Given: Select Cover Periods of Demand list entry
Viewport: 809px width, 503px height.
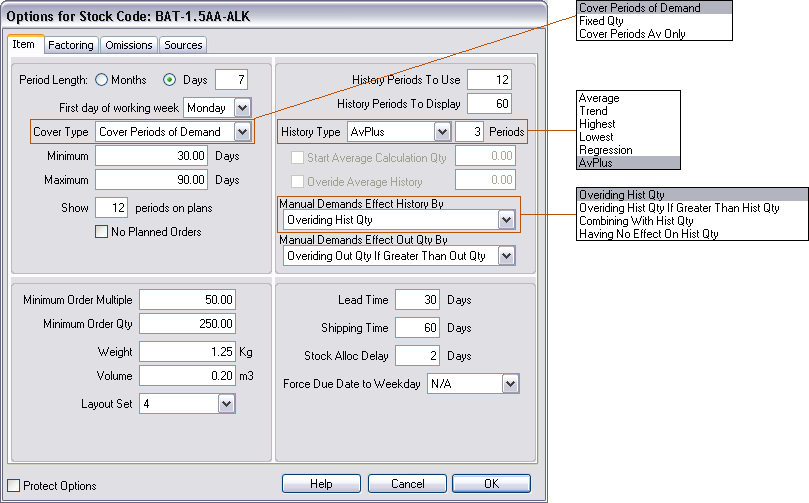Looking at the screenshot, I should tap(654, 8).
